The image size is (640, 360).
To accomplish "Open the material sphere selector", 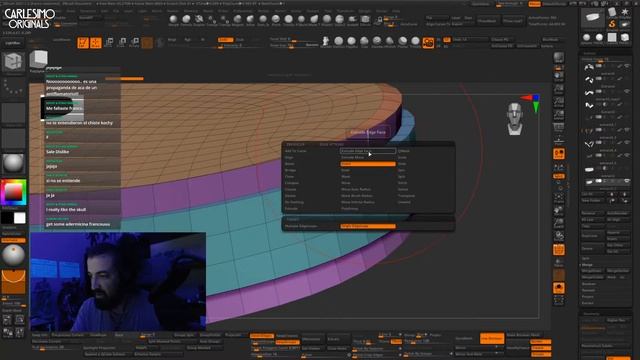I will pyautogui.click(x=13, y=163).
